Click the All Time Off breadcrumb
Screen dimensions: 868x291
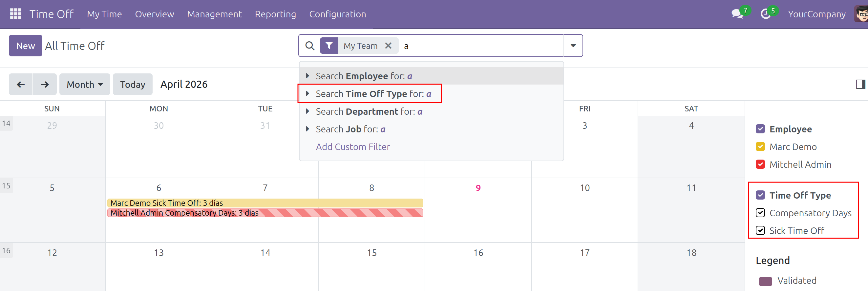pos(75,46)
